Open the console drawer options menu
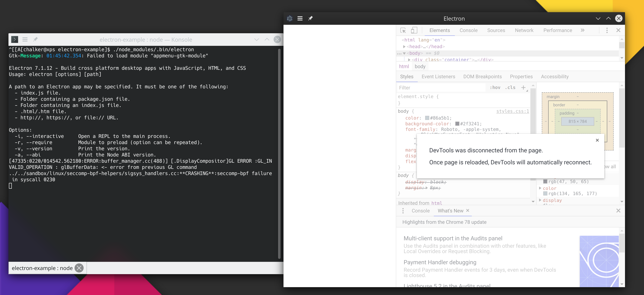 403,211
